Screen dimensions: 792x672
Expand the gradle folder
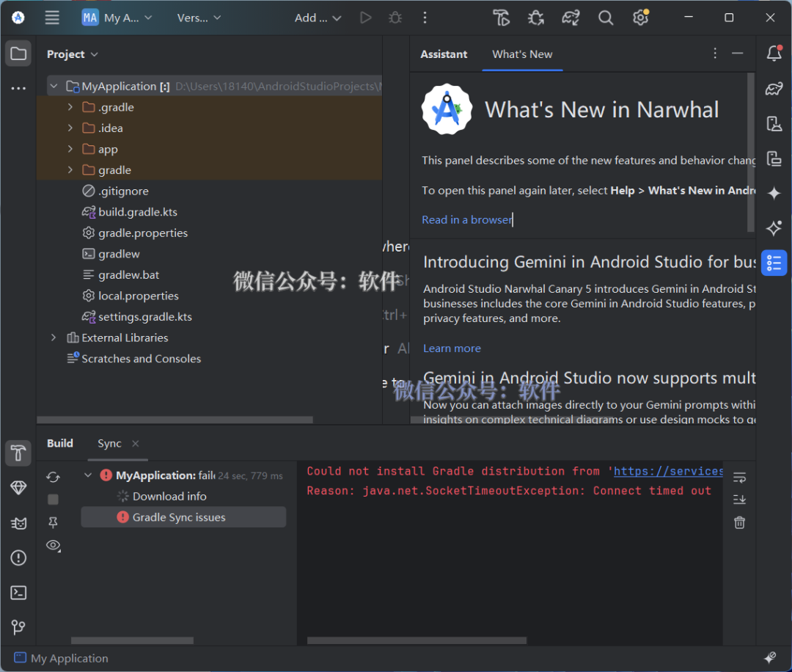[x=70, y=170]
